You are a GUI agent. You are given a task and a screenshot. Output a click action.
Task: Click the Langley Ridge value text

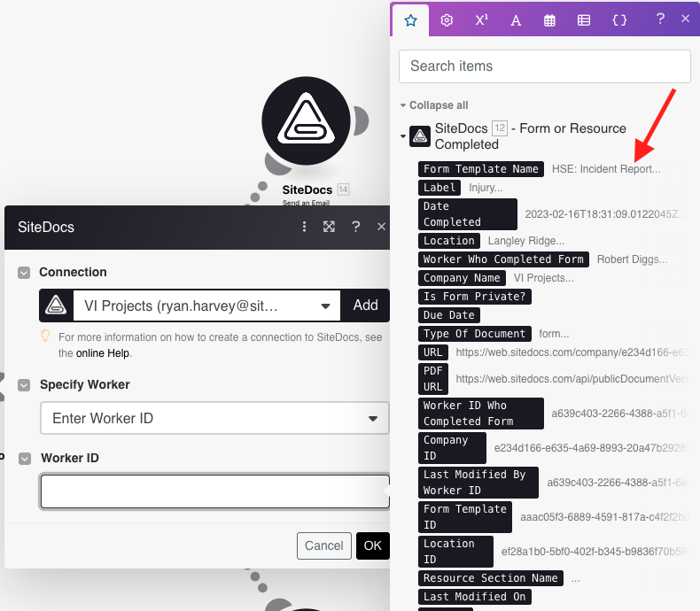click(x=526, y=241)
